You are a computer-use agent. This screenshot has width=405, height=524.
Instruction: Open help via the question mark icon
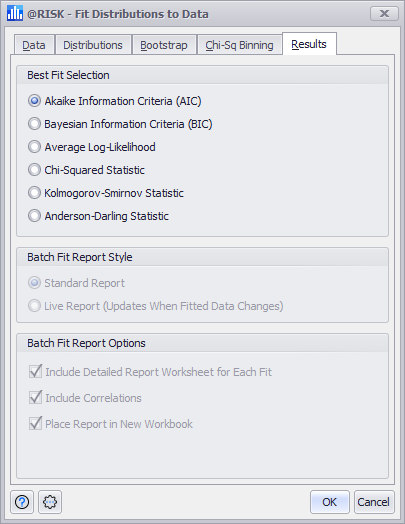click(22, 502)
